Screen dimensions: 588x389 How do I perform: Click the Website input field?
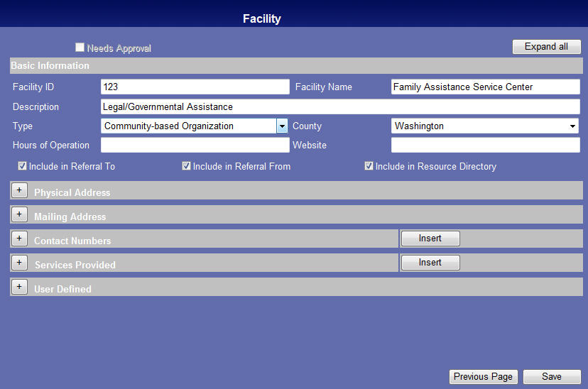[x=485, y=145]
